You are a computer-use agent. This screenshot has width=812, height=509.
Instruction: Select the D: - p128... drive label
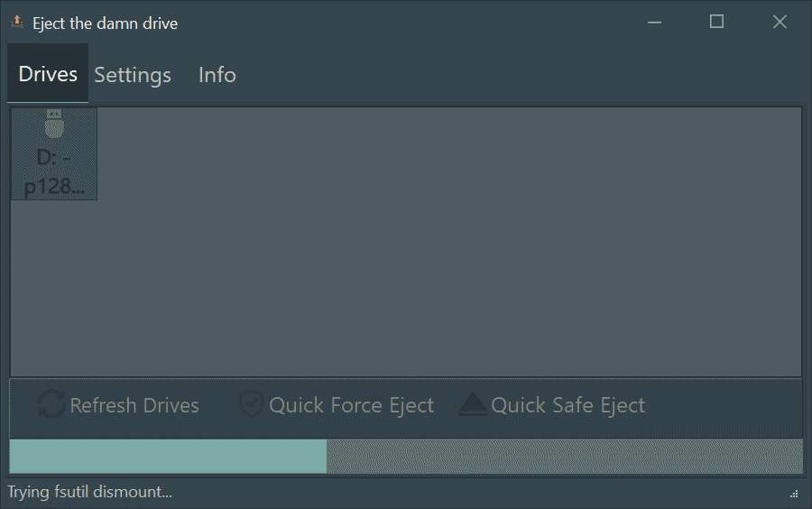54,171
